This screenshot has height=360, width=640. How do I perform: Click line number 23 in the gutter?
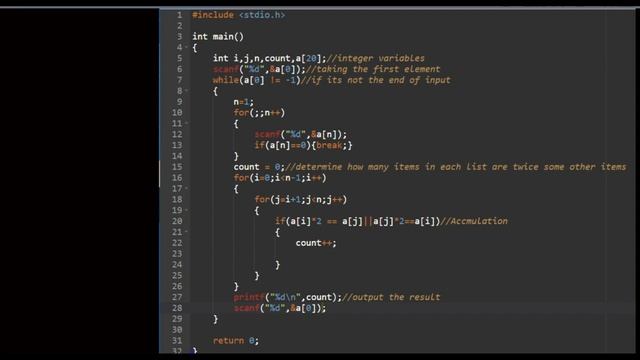click(x=177, y=254)
